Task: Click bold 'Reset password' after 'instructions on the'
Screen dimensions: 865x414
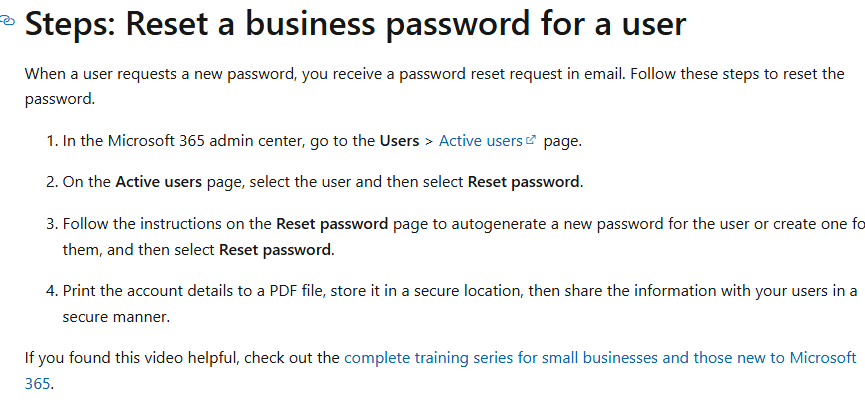Action: (332, 224)
